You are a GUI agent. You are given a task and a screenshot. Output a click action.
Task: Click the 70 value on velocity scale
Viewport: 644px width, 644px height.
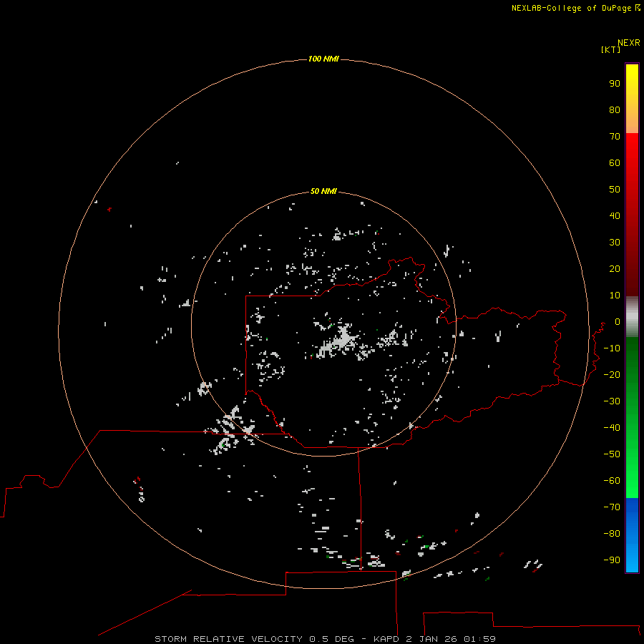(615, 137)
